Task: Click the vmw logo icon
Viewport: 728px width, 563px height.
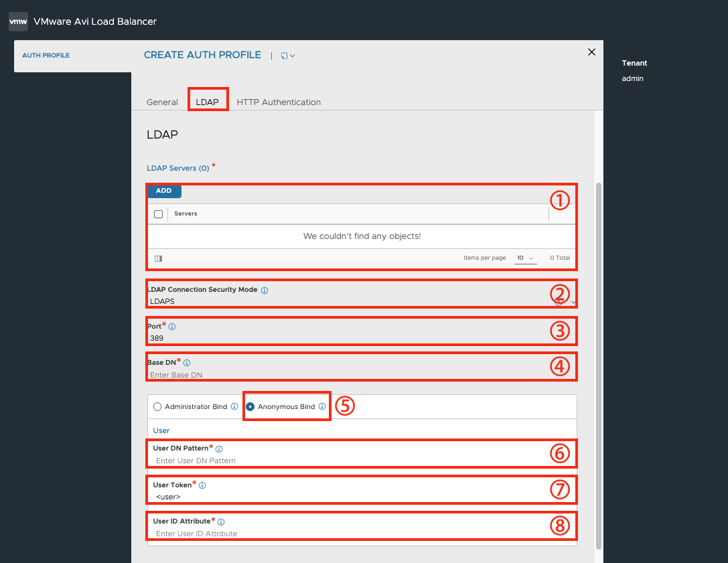Action: pos(18,21)
